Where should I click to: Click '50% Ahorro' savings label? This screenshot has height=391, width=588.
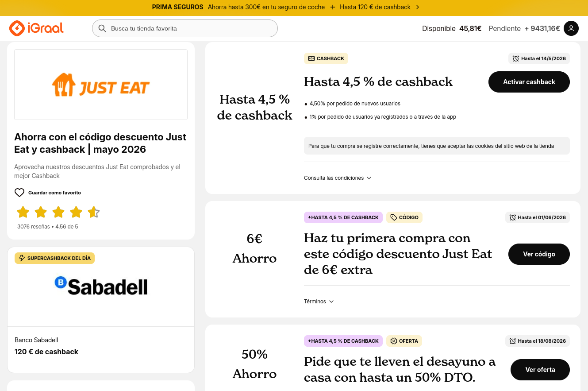click(x=254, y=364)
